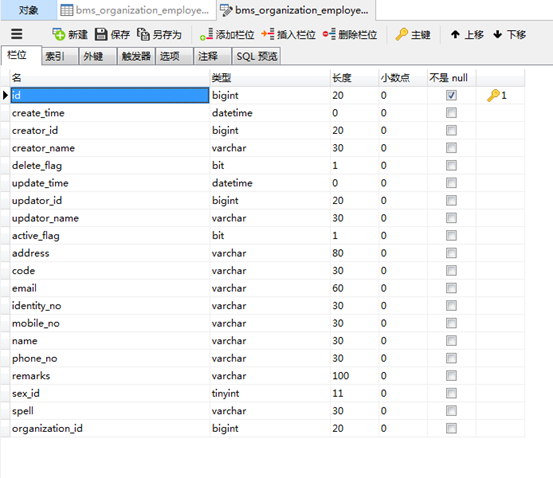The height and width of the screenshot is (478, 553).
Task: Set primary key with 主键
Action: point(413,34)
